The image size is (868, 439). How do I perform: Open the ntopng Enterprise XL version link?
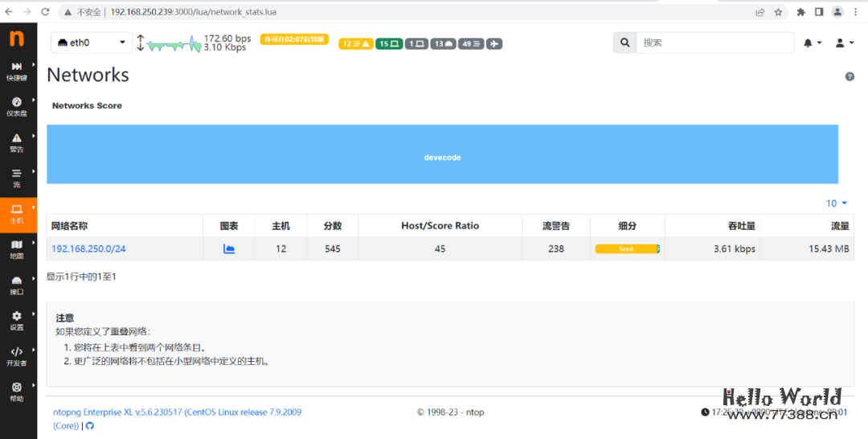coord(177,419)
